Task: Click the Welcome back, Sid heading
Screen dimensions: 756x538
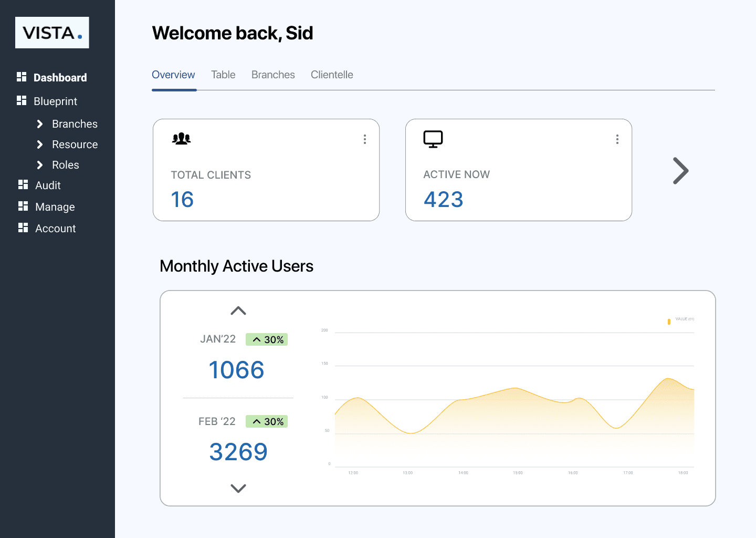Action: [233, 33]
